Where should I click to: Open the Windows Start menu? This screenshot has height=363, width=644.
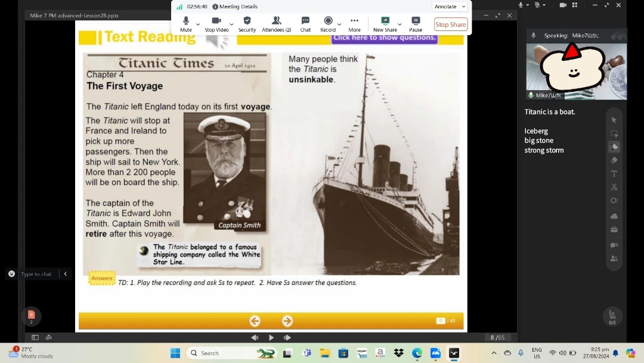point(175,353)
